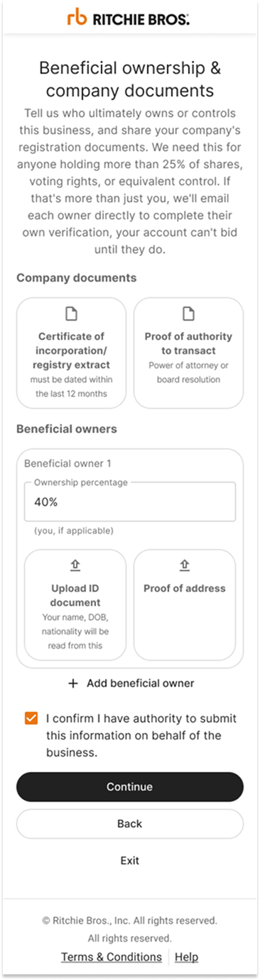Screen dimensions: 260x980
Task: Open the Help link in the footer
Action: click(x=187, y=957)
